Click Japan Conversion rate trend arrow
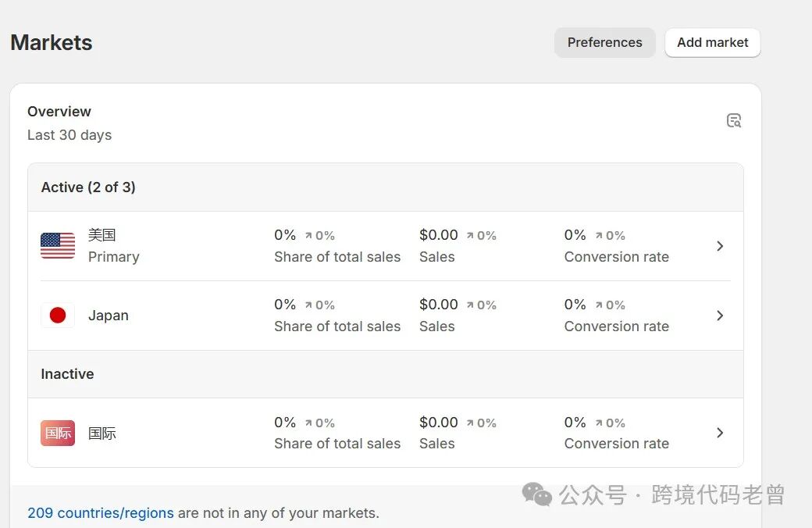 pyautogui.click(x=599, y=305)
